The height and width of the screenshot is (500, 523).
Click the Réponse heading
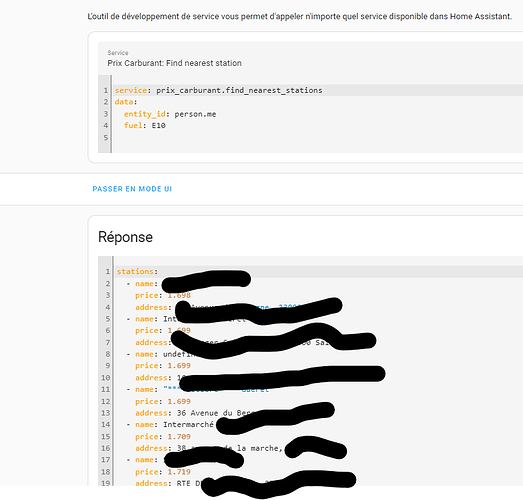click(x=125, y=237)
